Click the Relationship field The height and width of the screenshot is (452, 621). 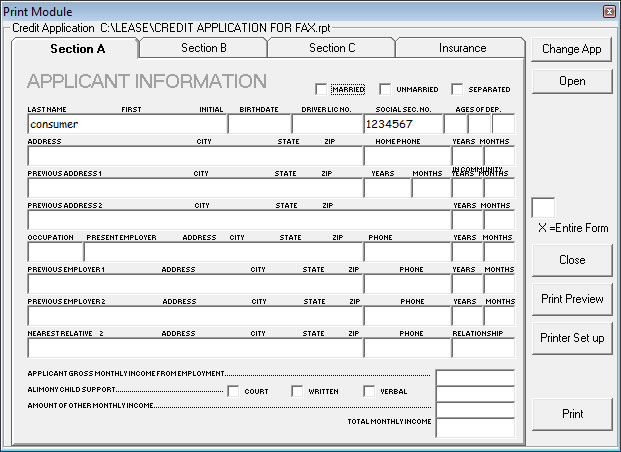tap(483, 348)
